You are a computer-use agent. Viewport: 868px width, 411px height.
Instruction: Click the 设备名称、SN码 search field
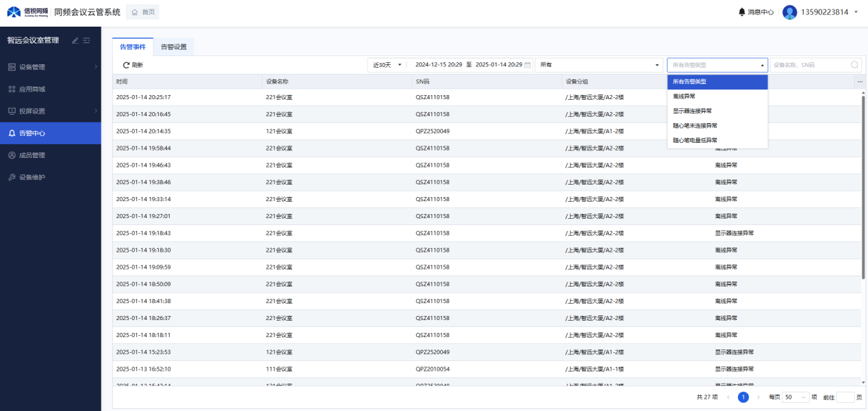click(x=810, y=65)
